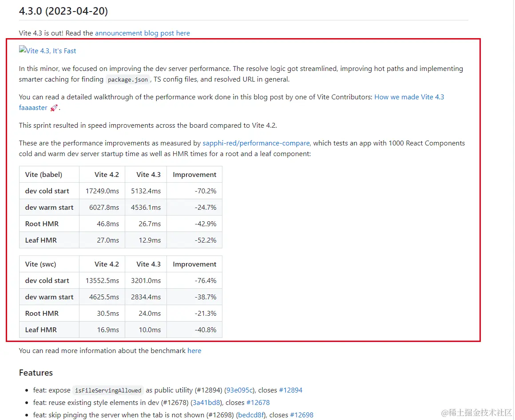Click the -38.7% improvement cell
The height and width of the screenshot is (420, 515).
pyautogui.click(x=194, y=297)
